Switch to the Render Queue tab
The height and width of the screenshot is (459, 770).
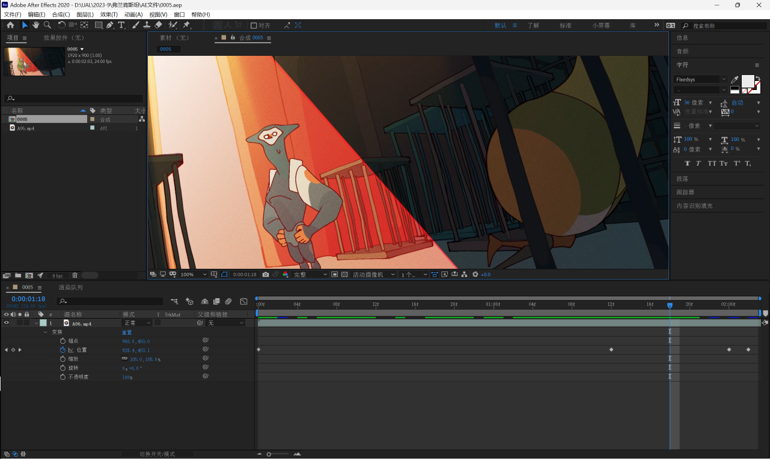click(71, 287)
